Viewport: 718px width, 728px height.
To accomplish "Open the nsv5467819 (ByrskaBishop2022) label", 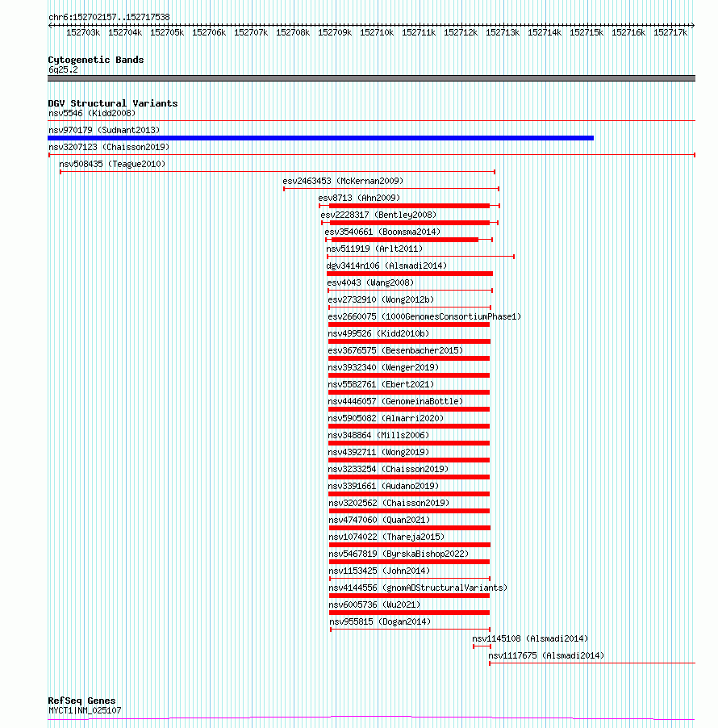I will [399, 554].
